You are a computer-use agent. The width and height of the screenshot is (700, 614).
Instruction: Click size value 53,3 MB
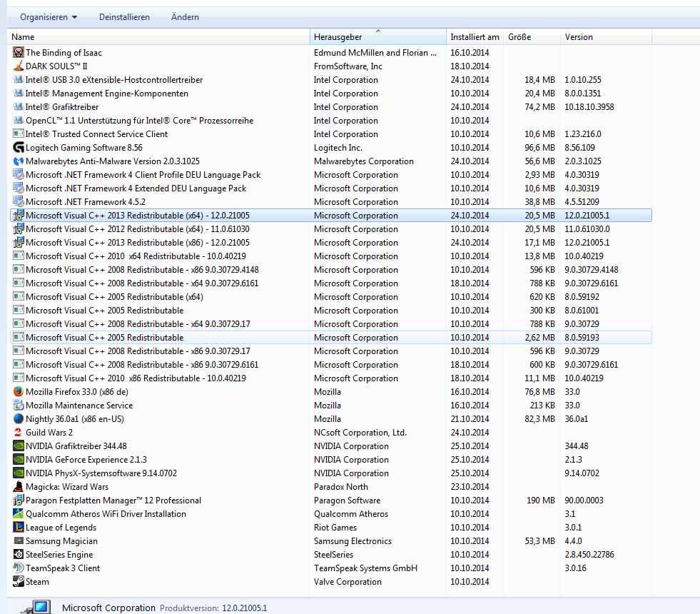click(539, 540)
